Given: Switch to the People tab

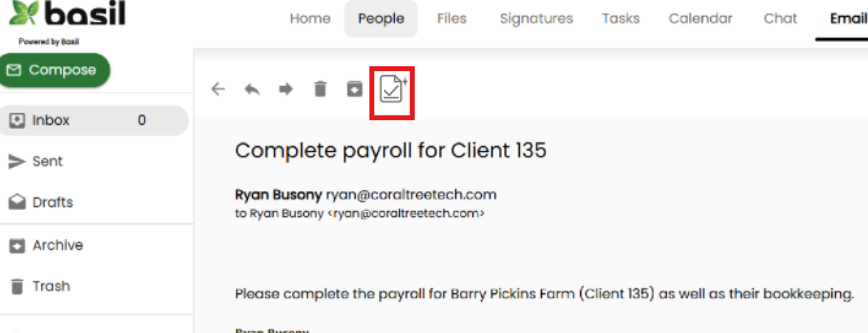Looking at the screenshot, I should point(381,18).
